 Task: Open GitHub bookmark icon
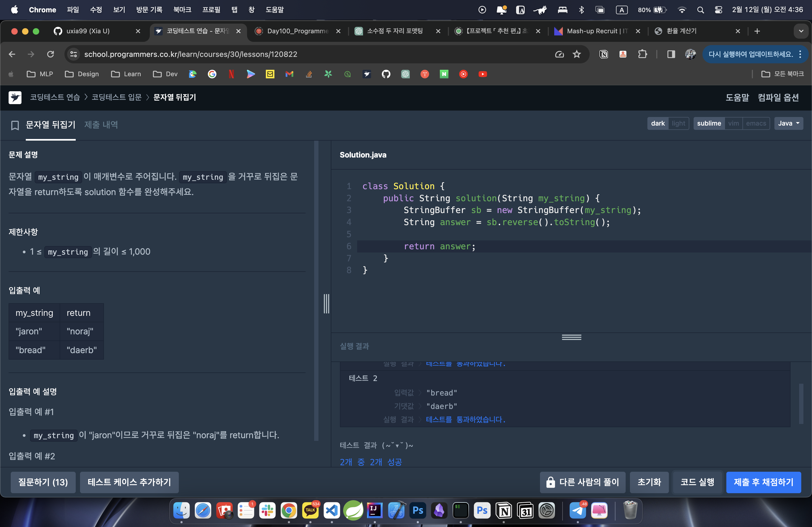pos(386,74)
